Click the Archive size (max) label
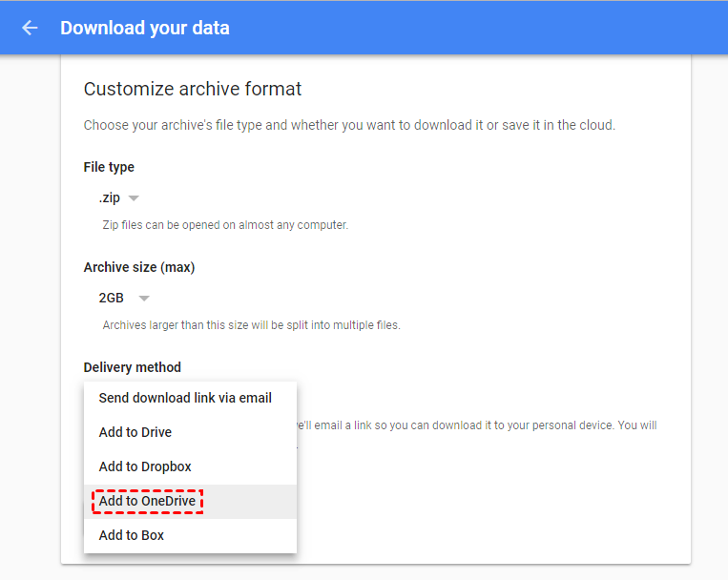The width and height of the screenshot is (728, 580). [x=139, y=267]
